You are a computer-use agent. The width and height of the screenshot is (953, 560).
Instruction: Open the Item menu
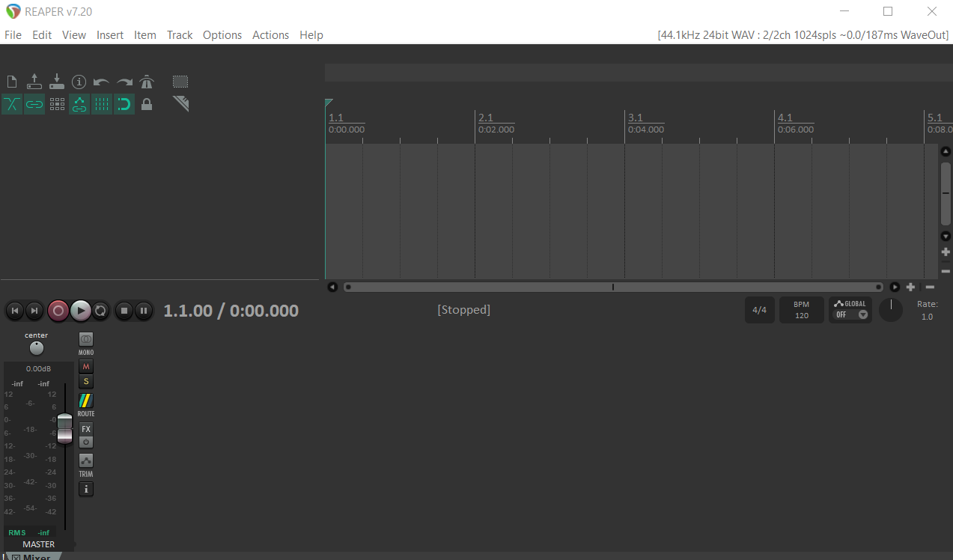coord(145,35)
